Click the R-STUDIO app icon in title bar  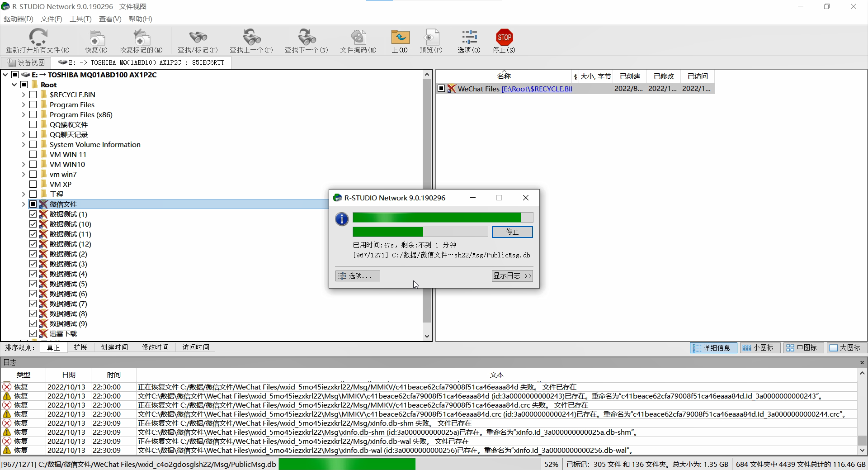pyautogui.click(x=5, y=6)
